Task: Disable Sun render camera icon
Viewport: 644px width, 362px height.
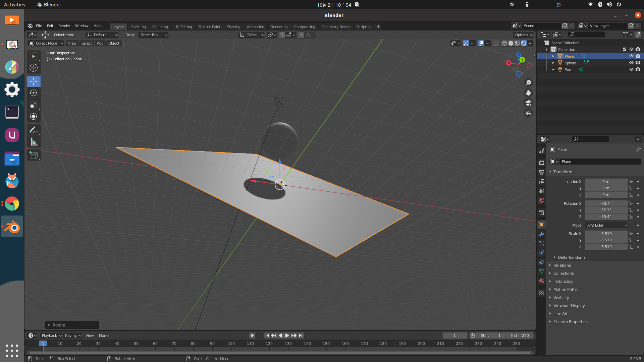Action: tap(638, 70)
